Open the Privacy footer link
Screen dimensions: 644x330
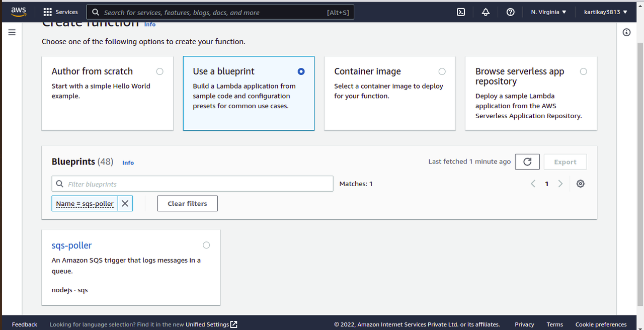[x=524, y=324]
